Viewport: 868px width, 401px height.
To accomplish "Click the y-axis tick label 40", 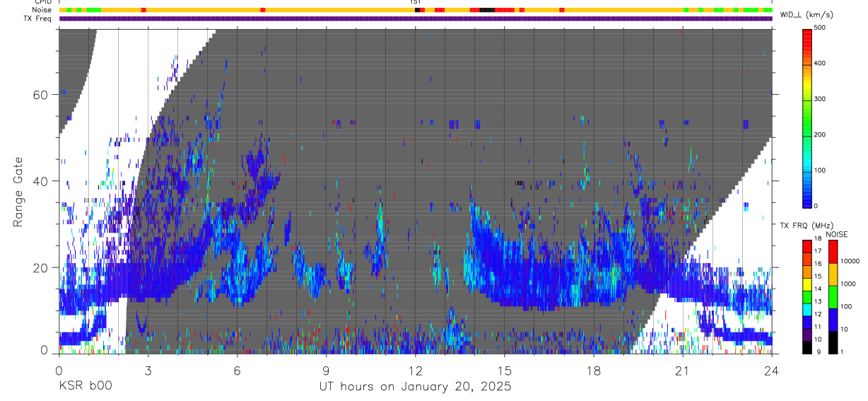I will [40, 181].
